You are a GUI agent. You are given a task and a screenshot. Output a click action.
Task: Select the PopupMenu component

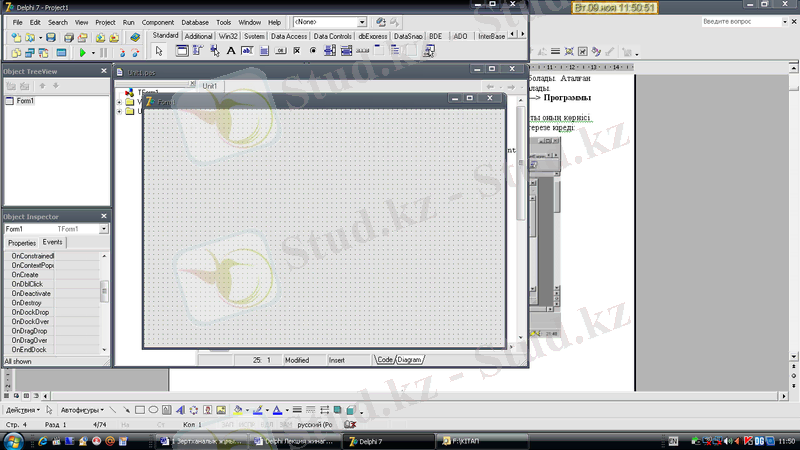point(214,51)
